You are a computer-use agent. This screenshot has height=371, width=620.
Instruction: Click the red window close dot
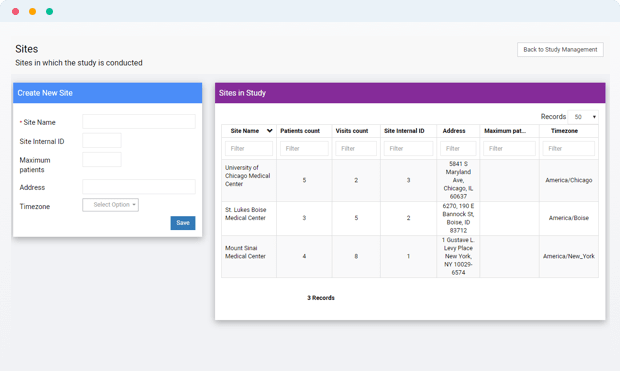click(x=15, y=11)
